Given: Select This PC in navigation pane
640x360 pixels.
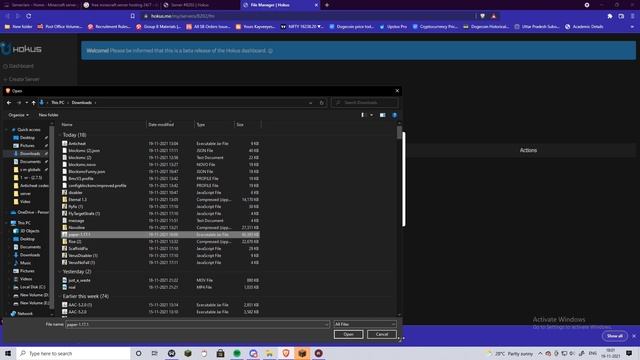Looking at the screenshot, I should click(x=24, y=223).
